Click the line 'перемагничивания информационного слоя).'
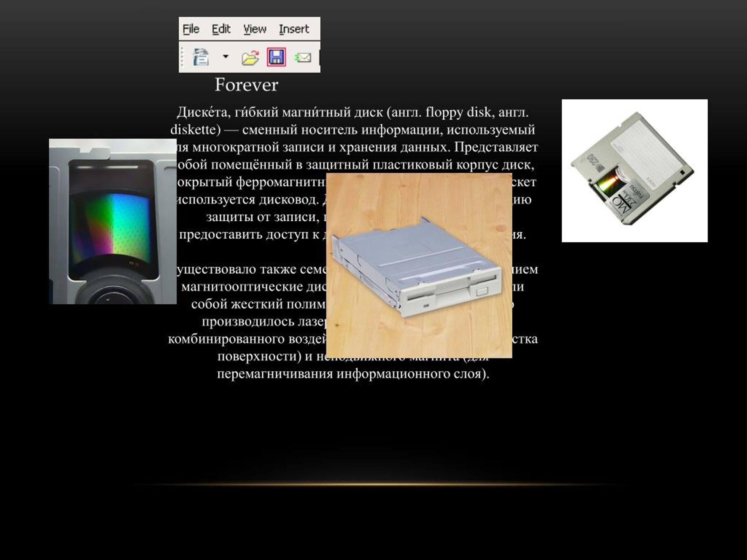Viewport: 747px width, 560px height. pyautogui.click(x=353, y=374)
